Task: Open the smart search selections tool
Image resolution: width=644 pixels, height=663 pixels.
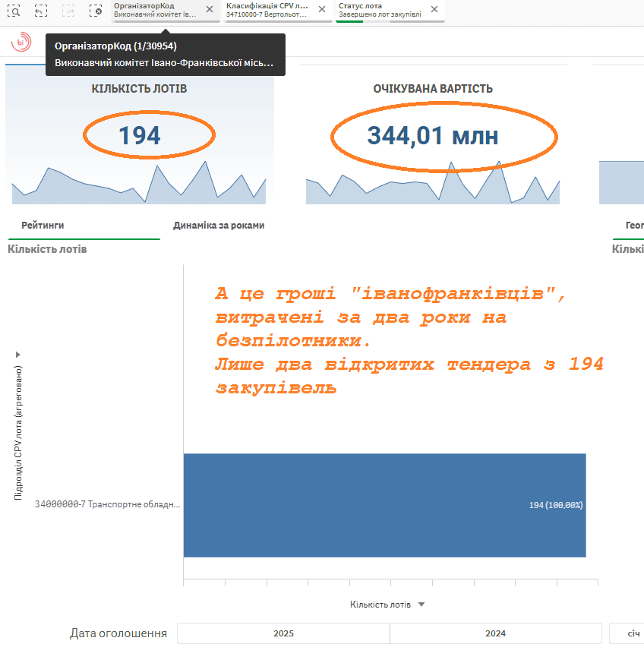Action: pyautogui.click(x=14, y=11)
